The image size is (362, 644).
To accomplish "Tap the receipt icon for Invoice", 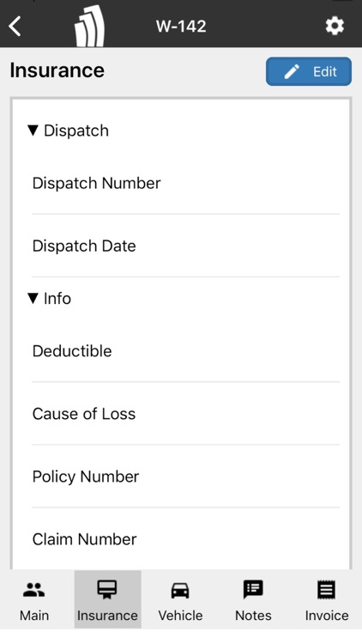I will point(326,590).
